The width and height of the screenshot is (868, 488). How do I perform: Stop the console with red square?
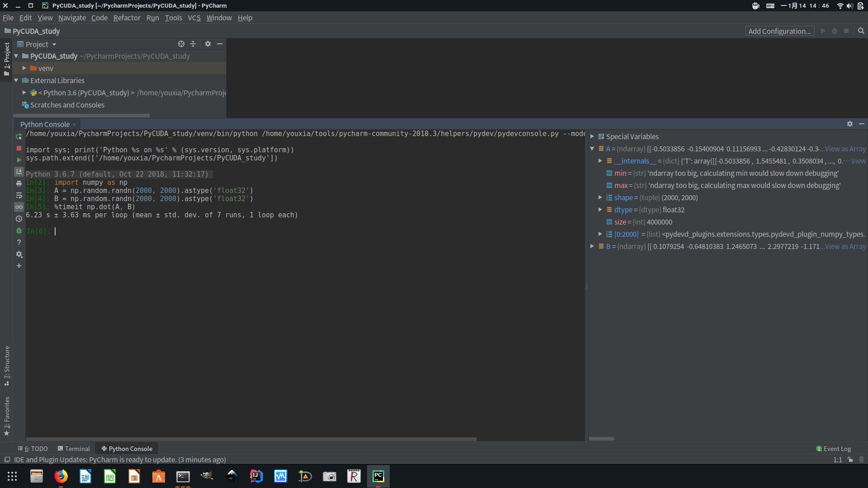(19, 148)
